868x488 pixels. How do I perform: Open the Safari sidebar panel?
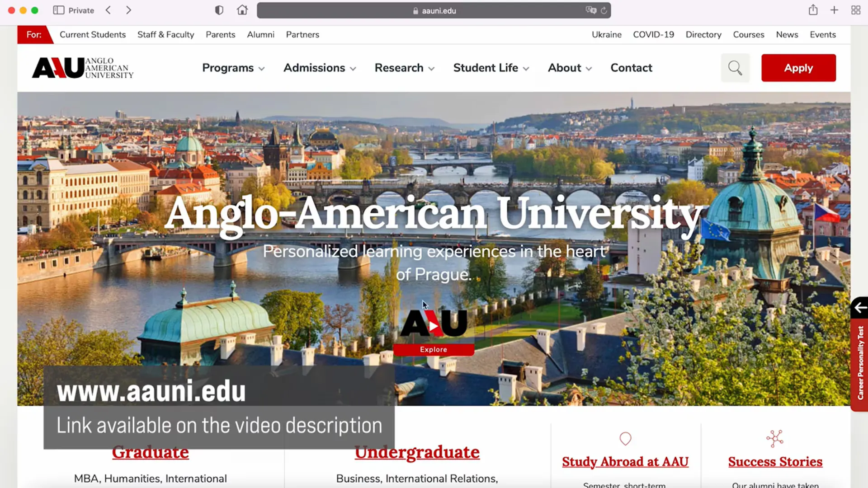tap(59, 10)
